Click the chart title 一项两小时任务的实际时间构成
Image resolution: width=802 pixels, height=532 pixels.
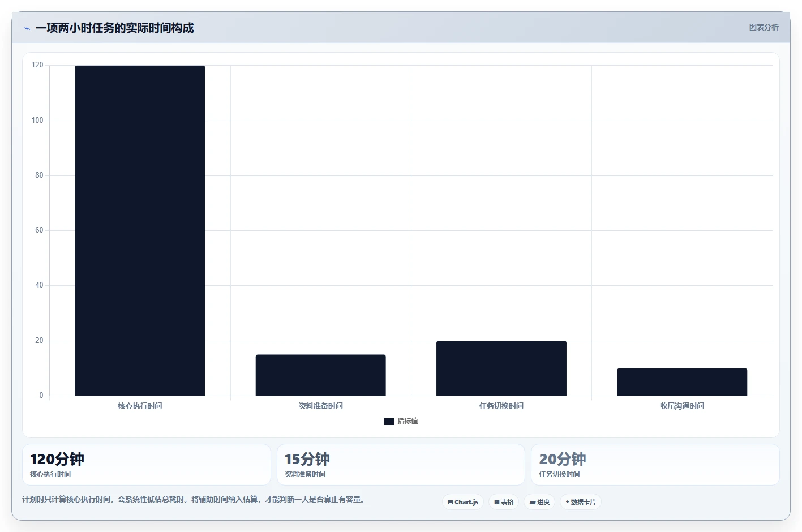tap(114, 28)
